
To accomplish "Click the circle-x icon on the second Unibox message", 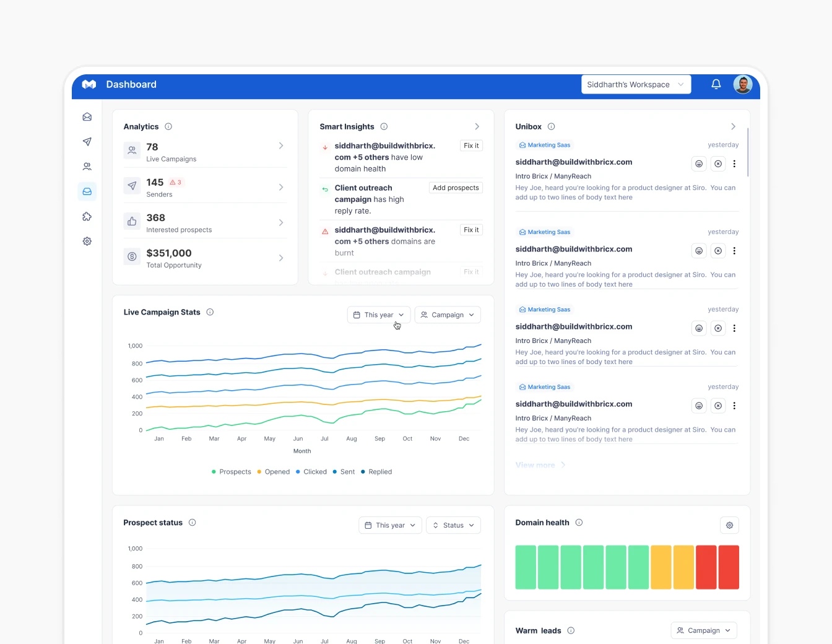I will click(x=718, y=251).
